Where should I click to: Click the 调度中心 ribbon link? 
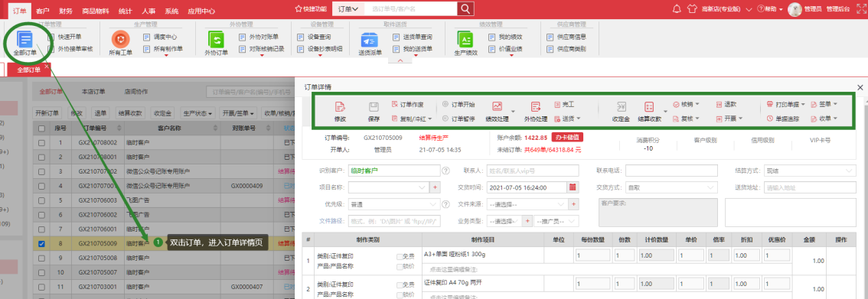coord(161,37)
